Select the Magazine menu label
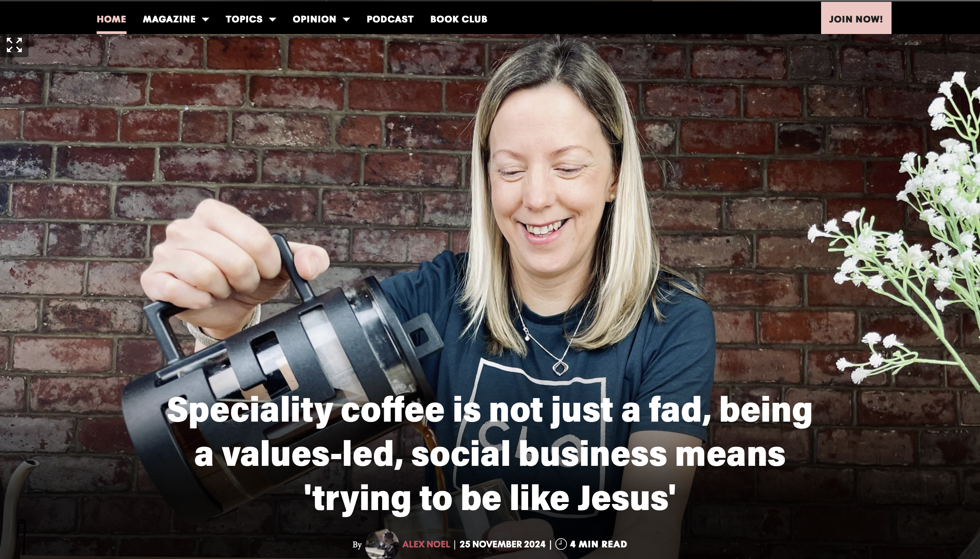This screenshot has width=980, height=559. (x=169, y=19)
